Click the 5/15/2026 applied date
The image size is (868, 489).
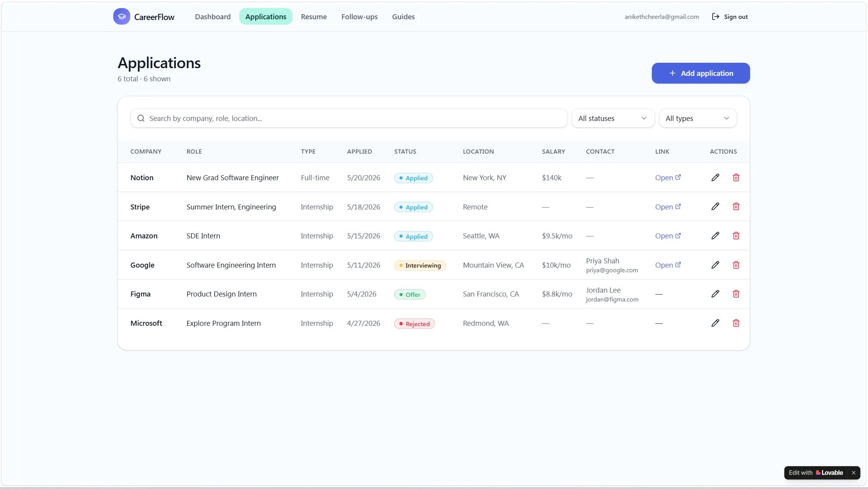363,236
